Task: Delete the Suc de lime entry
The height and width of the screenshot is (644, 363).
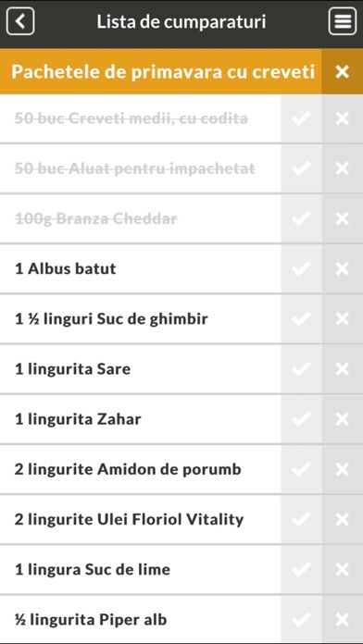Action: coord(342,570)
